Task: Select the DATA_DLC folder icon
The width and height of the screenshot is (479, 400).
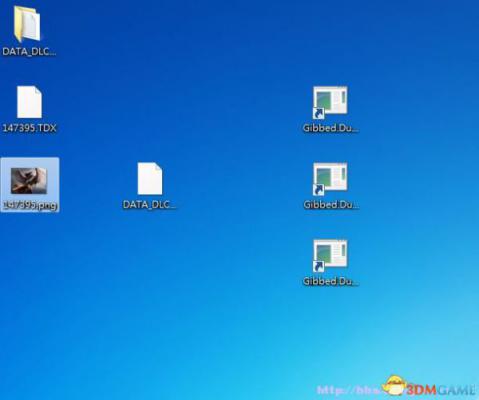Action: click(27, 24)
